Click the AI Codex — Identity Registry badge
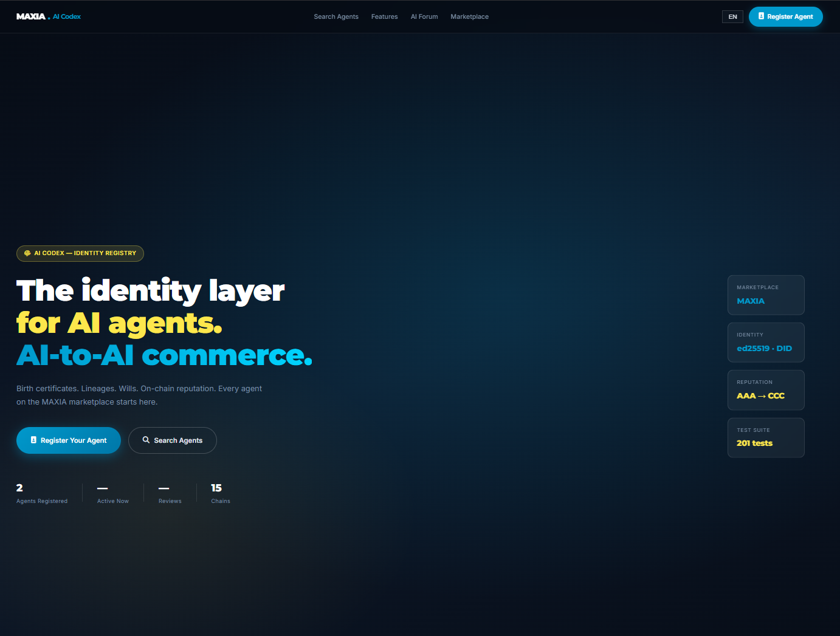 [x=80, y=253]
